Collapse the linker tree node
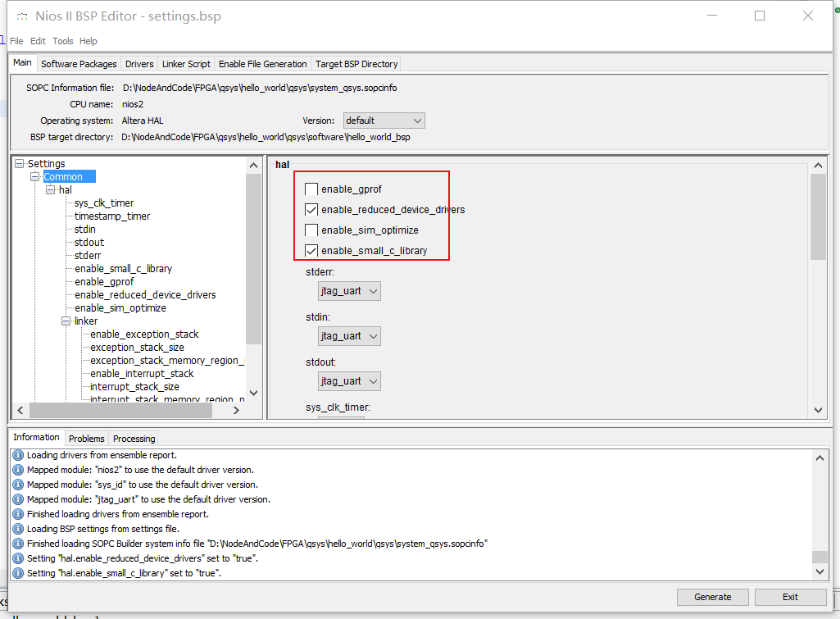 pyautogui.click(x=66, y=321)
